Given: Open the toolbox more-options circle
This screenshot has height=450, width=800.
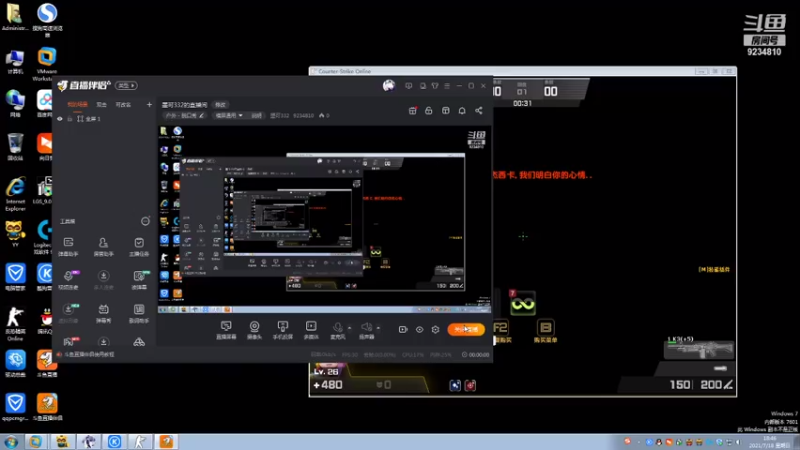Looking at the screenshot, I should tap(145, 221).
